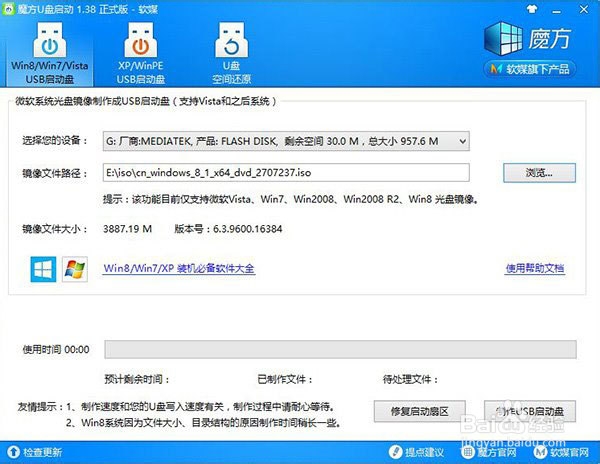Select the Win8/Win7/Vista USB启动盘 tab
The width and height of the screenshot is (600, 464).
(49, 52)
